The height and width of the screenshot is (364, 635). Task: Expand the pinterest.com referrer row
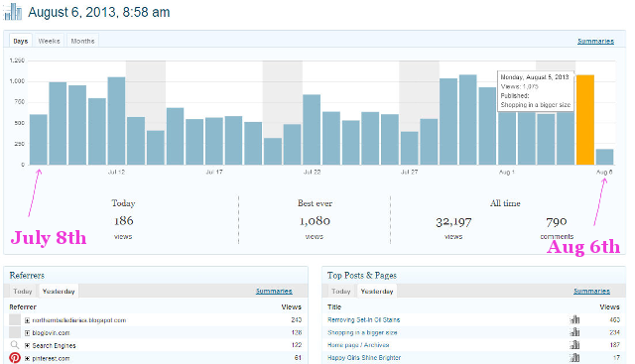coord(27,358)
